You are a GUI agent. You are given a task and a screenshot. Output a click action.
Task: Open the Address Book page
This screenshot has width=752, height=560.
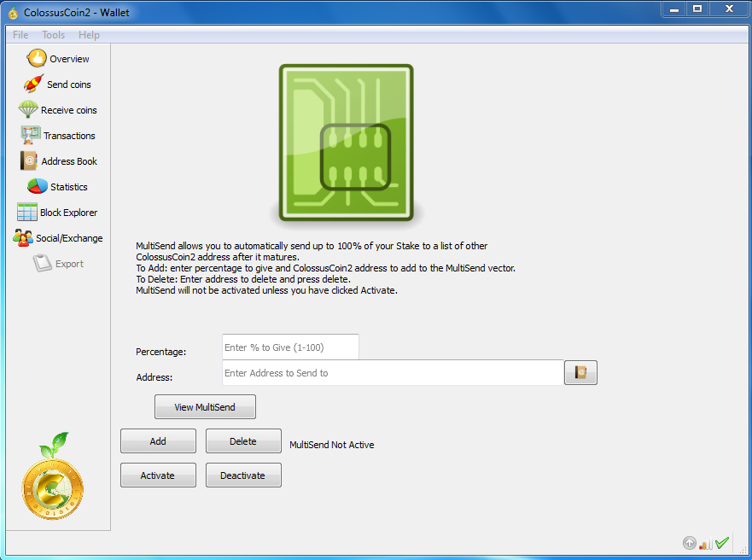point(67,160)
